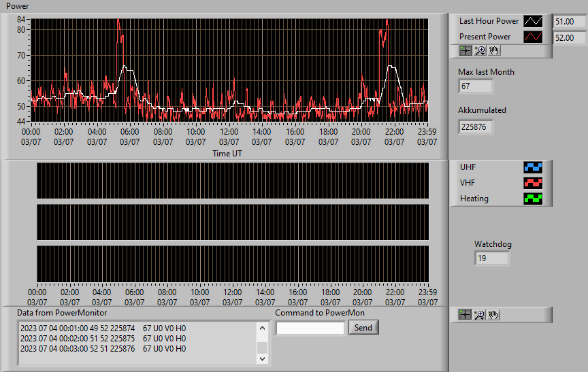Click the Last Hour Power value 51.00
This screenshot has width=588, height=372.
tap(570, 22)
